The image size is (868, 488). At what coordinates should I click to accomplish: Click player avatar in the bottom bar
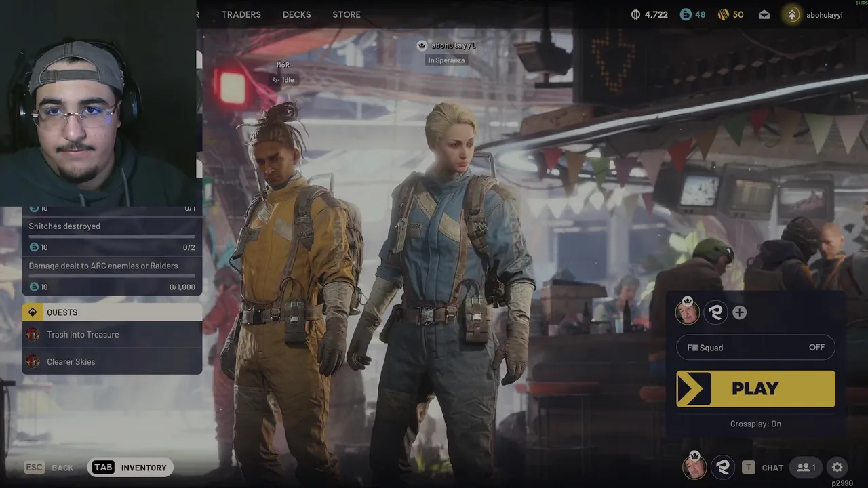(694, 467)
